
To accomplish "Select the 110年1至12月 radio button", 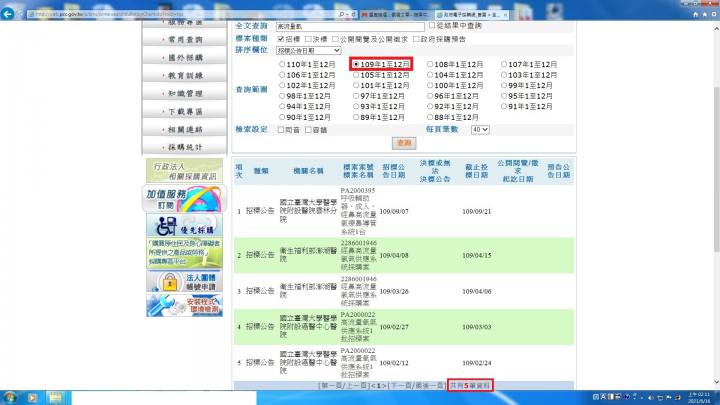I will pos(281,64).
